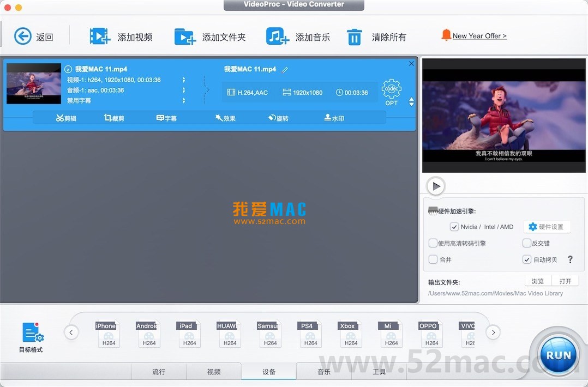The height and width of the screenshot is (387, 588).
Task: Open the 裁剪 crop tool
Action: pos(114,118)
